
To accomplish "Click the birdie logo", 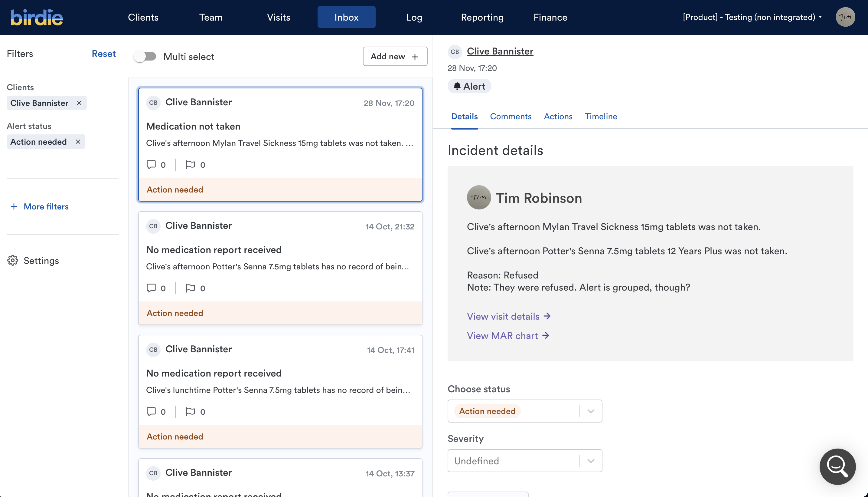I will tap(37, 17).
